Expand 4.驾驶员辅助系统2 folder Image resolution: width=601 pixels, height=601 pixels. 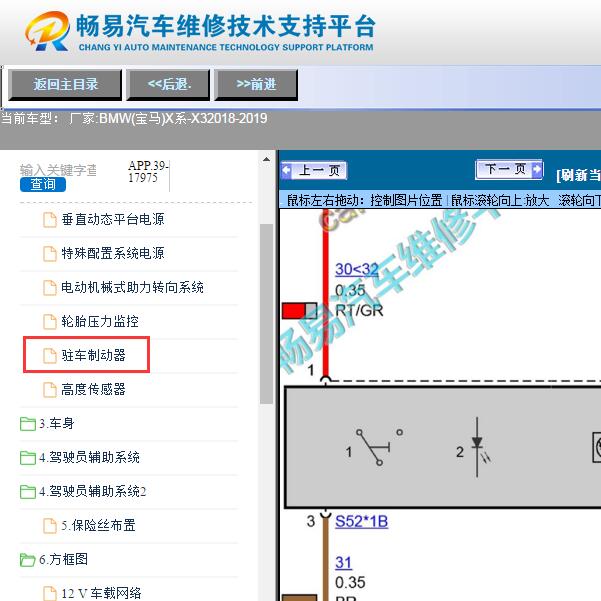(83, 491)
